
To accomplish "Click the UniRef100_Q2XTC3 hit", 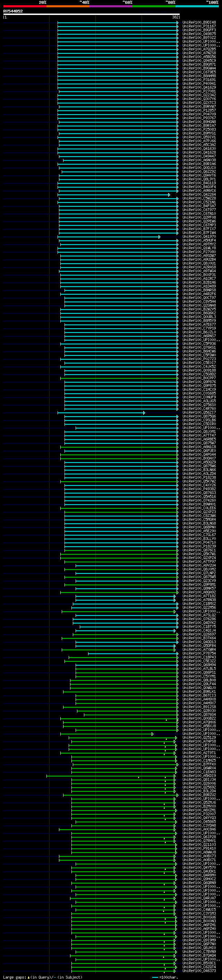I will (x=199, y=103).
